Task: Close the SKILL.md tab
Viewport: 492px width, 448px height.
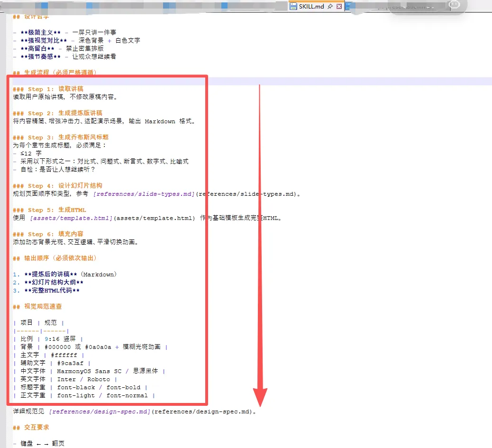Action: (339, 6)
